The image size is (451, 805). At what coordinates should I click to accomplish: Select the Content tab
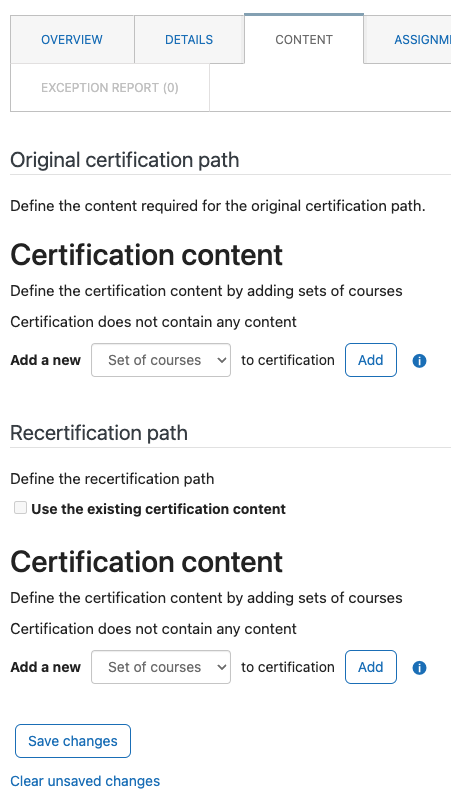coord(304,39)
